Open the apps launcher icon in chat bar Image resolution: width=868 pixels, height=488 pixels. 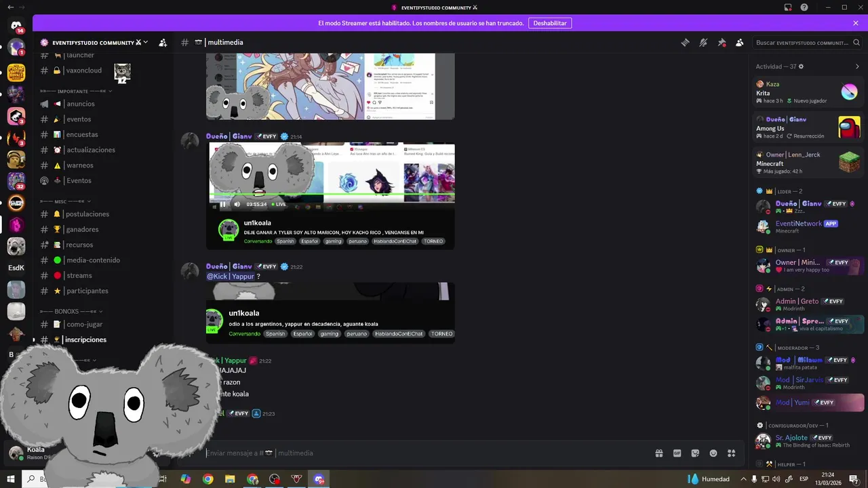[x=731, y=453]
